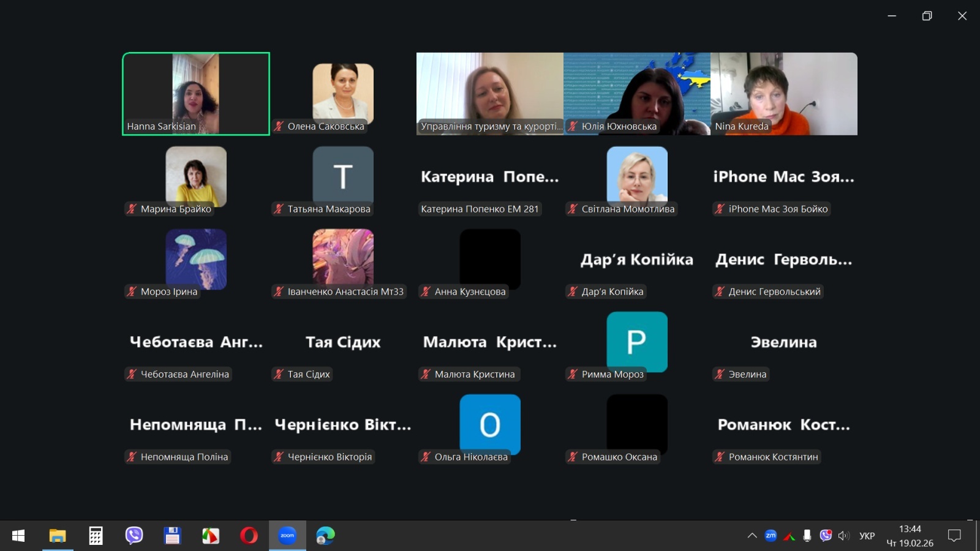Open File Explorer from the taskbar
Viewport: 980px width, 551px height.
(58, 536)
